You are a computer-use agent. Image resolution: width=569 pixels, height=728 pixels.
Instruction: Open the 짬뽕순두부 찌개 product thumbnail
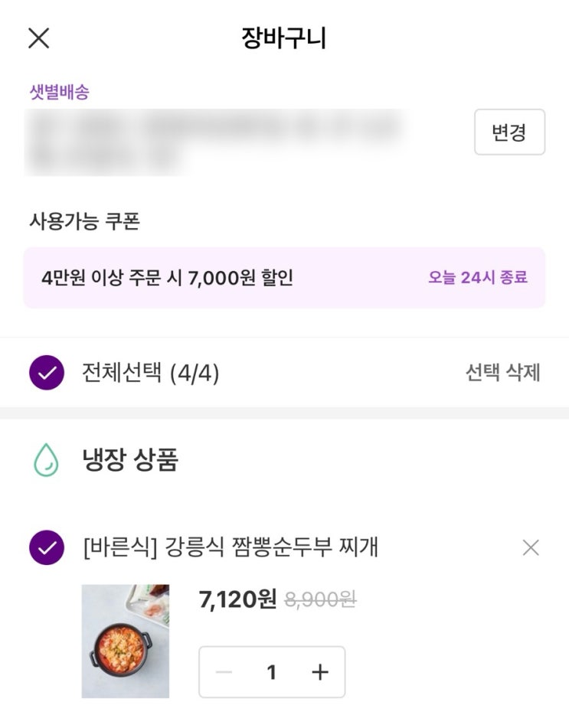pyautogui.click(x=126, y=641)
